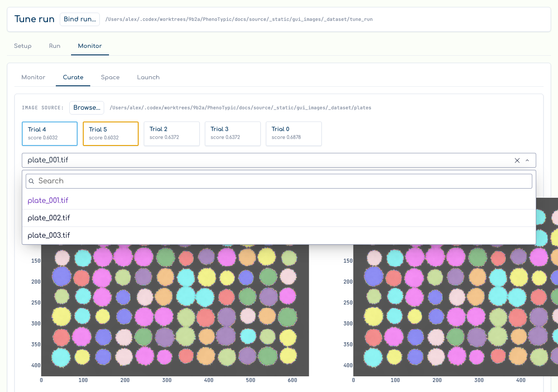
Task: Select the top-level Monitor tab
Action: pos(90,46)
